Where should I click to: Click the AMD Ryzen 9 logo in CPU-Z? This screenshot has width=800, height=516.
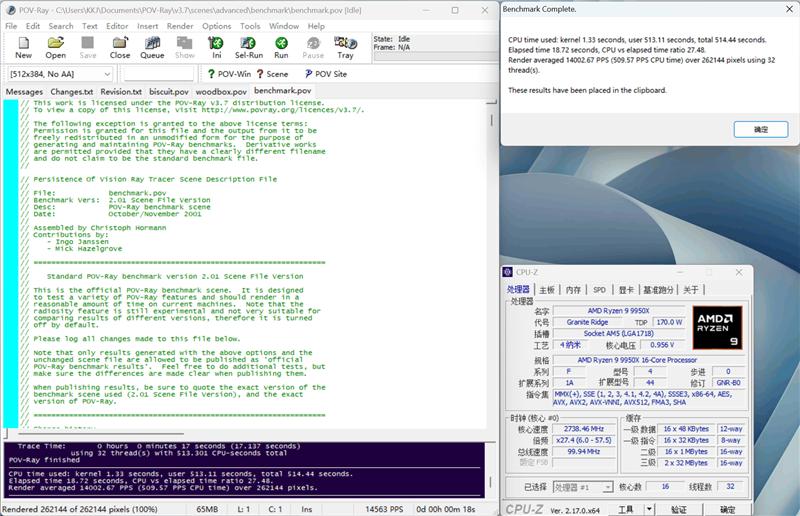click(717, 327)
